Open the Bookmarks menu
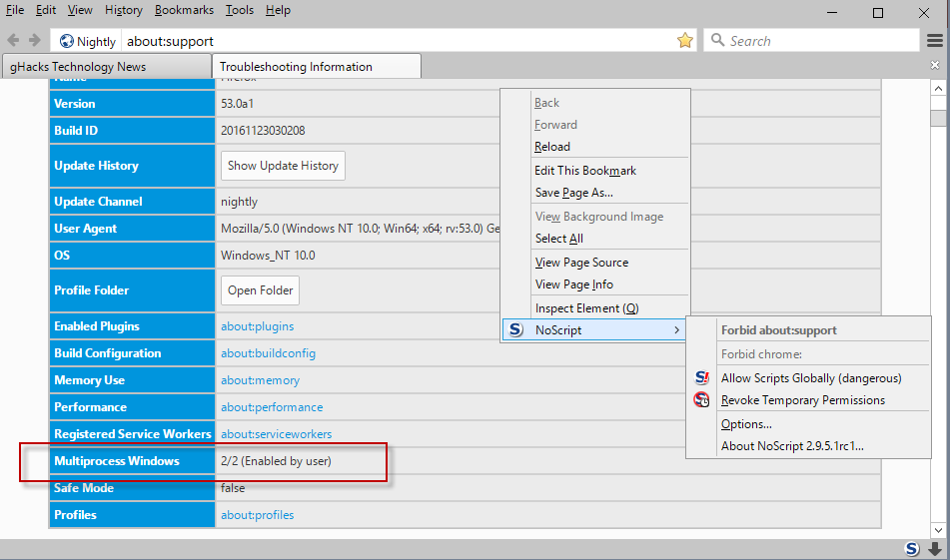Viewport: 950px width, 560px height. 184,10
